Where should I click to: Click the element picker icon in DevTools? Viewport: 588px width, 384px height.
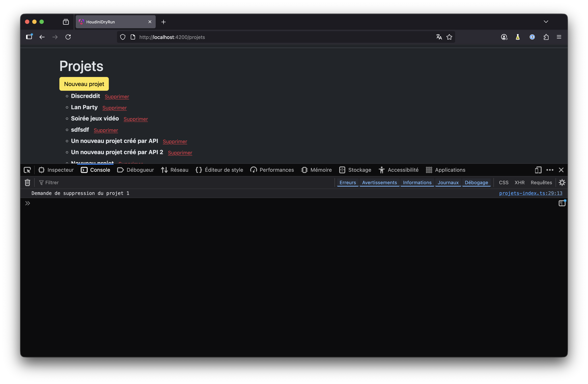click(x=27, y=170)
